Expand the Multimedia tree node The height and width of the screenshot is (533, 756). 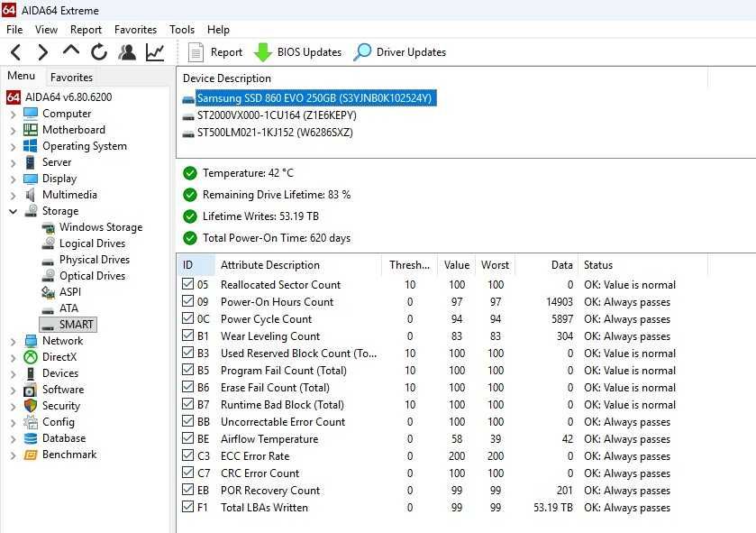coord(13,196)
